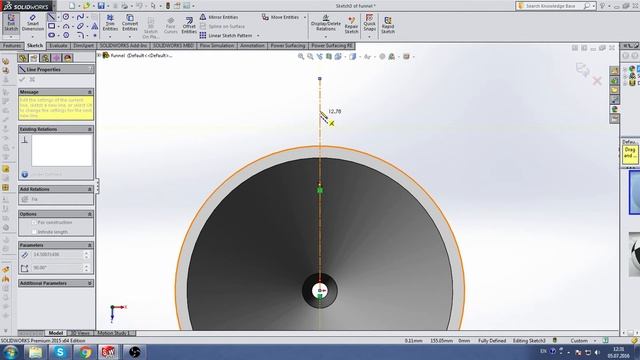The width and height of the screenshot is (640, 360).
Task: Switch to the Features tab
Action: pos(12,46)
